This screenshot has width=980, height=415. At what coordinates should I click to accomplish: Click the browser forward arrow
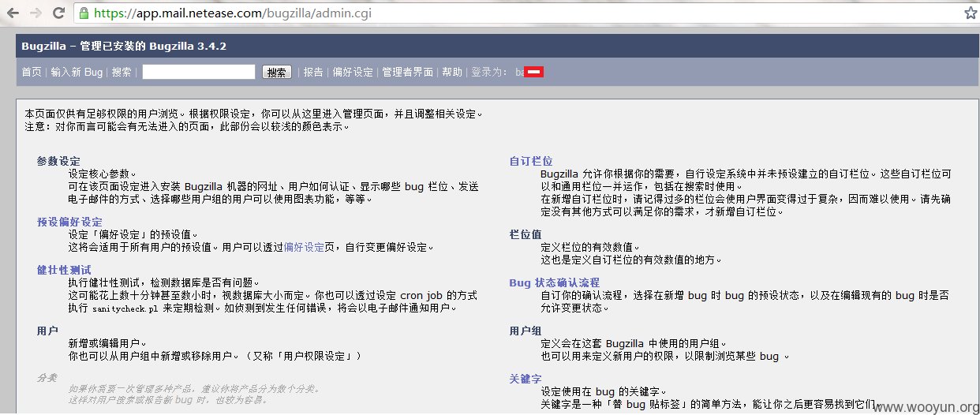point(36,13)
